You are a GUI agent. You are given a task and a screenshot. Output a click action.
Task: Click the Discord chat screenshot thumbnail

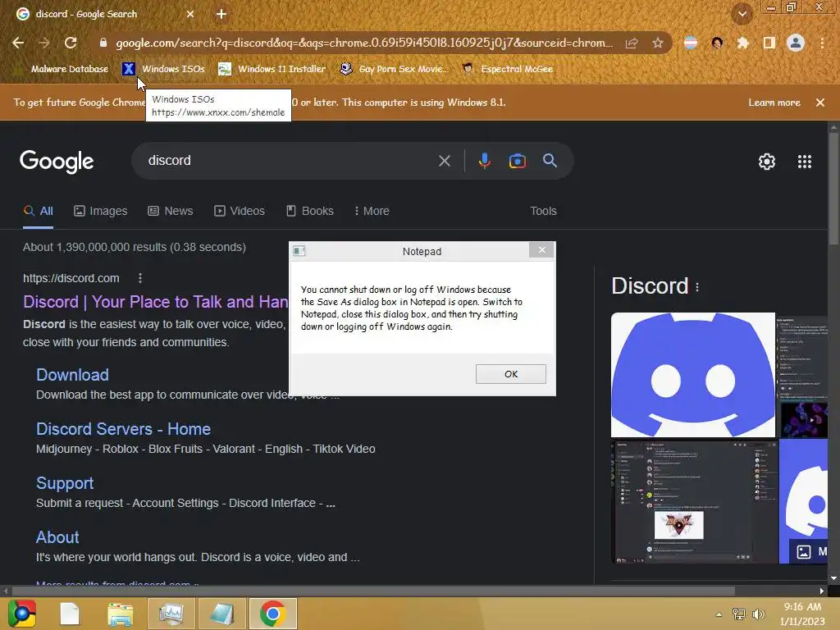click(694, 502)
